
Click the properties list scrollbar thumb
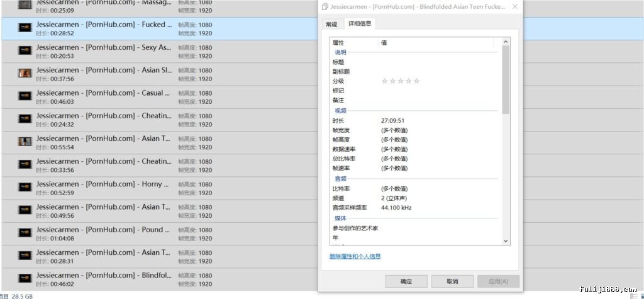coord(506,79)
